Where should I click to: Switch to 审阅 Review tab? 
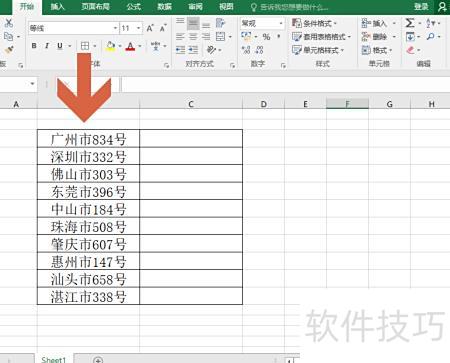point(195,7)
